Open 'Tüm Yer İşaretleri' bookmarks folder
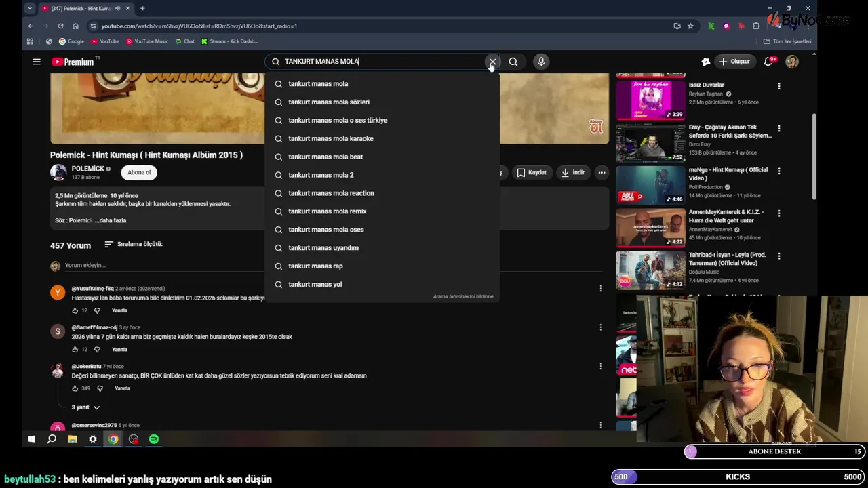This screenshot has width=868, height=488. pos(787,41)
